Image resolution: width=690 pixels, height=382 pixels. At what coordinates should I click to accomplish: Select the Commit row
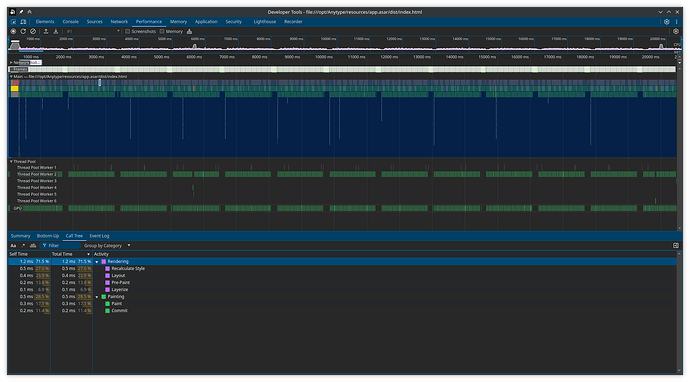tap(342, 311)
